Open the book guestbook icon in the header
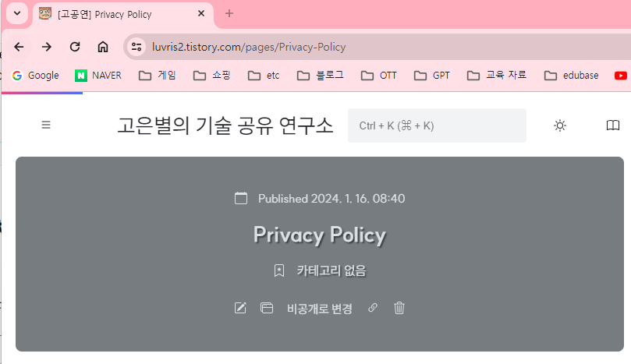 point(613,125)
